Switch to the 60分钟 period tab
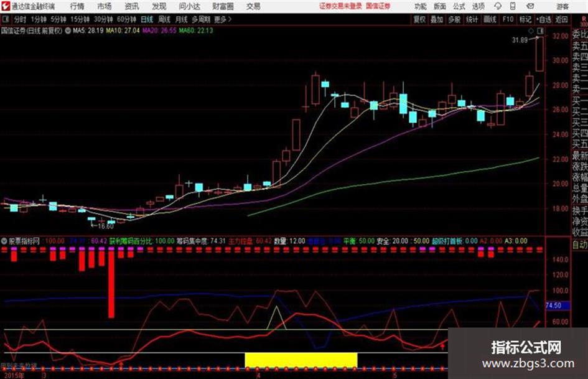 point(126,19)
